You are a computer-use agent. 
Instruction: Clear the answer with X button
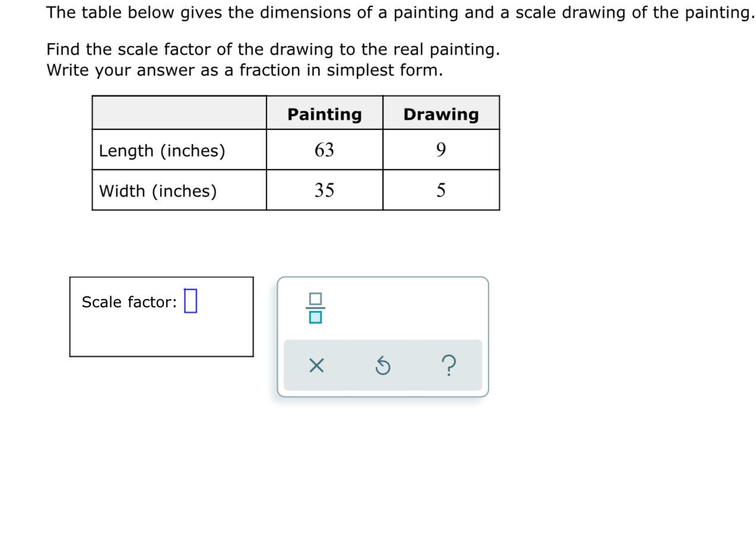[x=317, y=366]
